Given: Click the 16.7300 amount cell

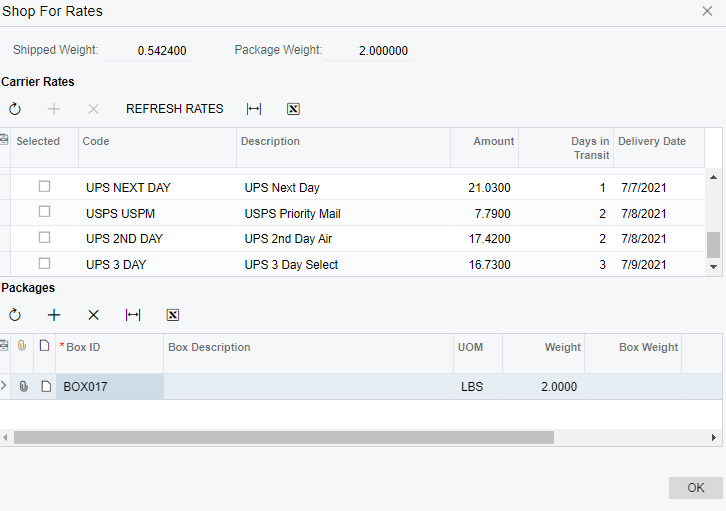Looking at the screenshot, I should pyautogui.click(x=484, y=264).
